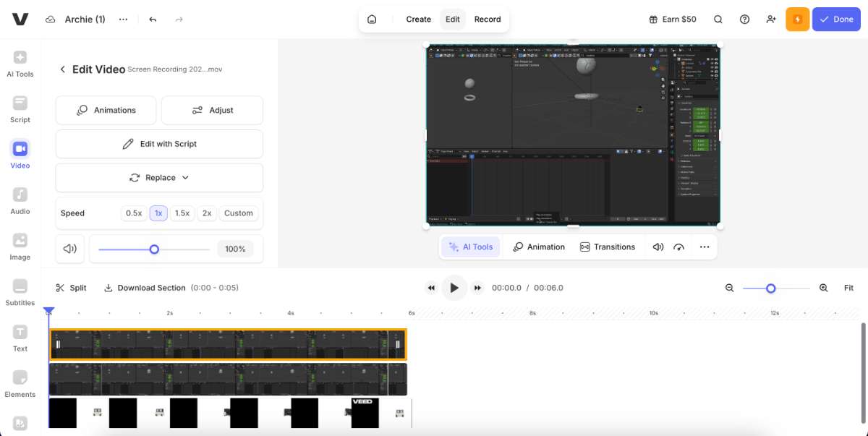Zoom in the timeline
The image size is (868, 436).
[823, 288]
